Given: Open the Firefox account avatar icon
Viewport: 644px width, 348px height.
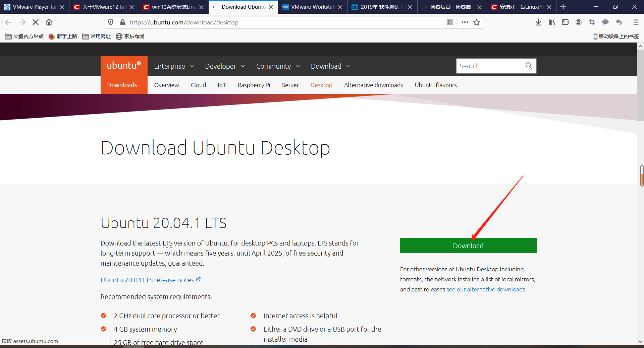Looking at the screenshot, I should coord(579,22).
